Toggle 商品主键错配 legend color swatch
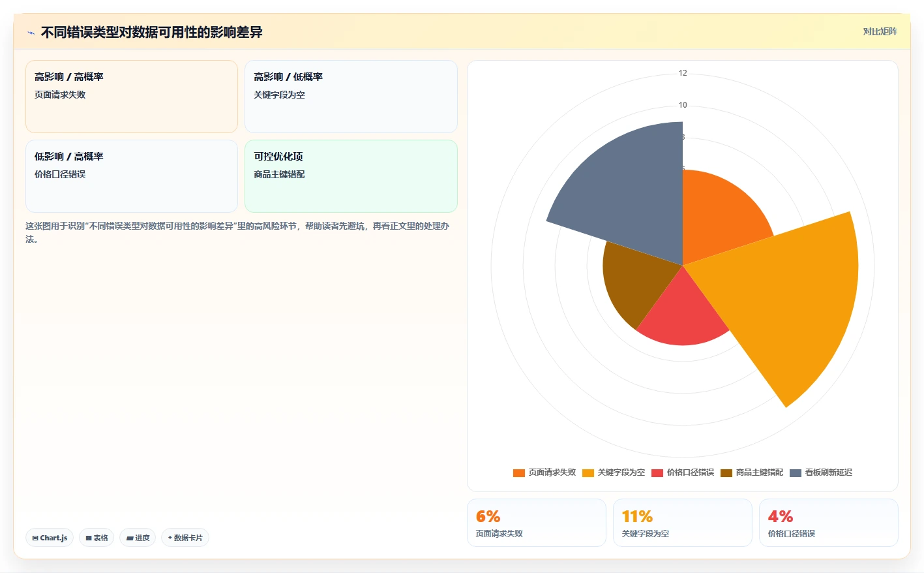The height and width of the screenshot is (573, 924). click(726, 472)
